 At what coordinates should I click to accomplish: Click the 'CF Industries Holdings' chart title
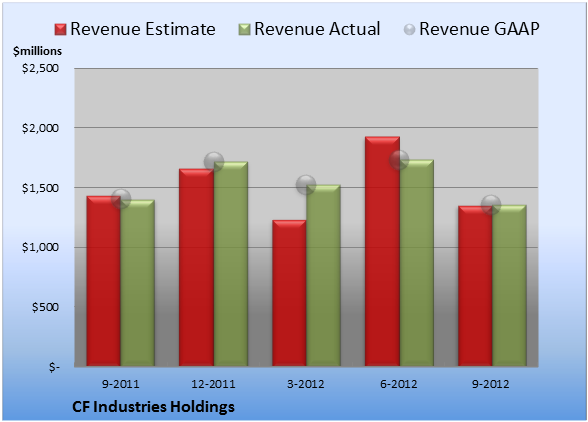tap(153, 407)
